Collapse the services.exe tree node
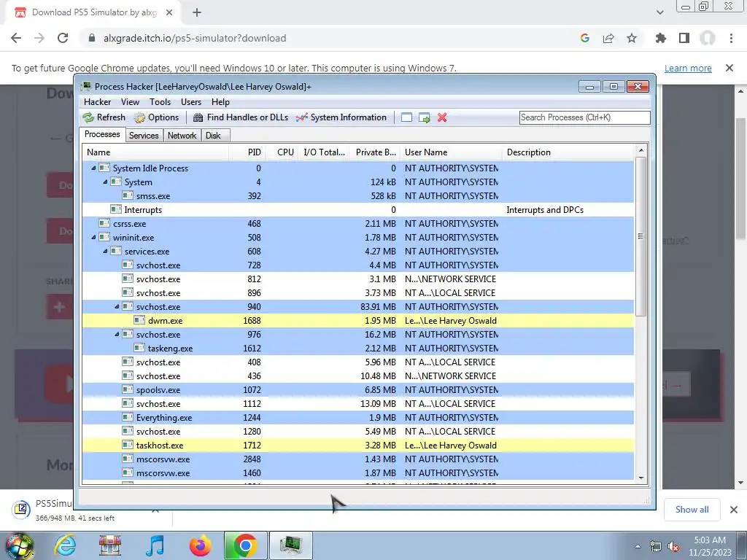 [105, 251]
